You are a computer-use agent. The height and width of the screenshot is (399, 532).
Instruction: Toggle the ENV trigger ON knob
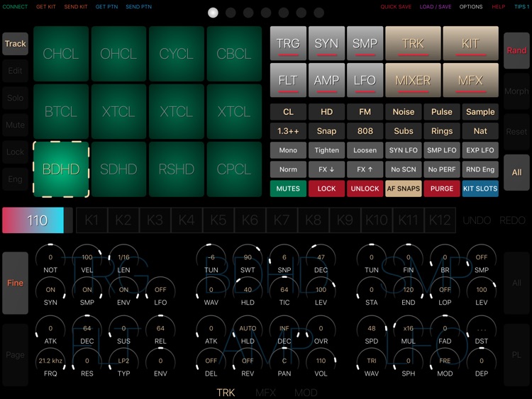tap(124, 291)
